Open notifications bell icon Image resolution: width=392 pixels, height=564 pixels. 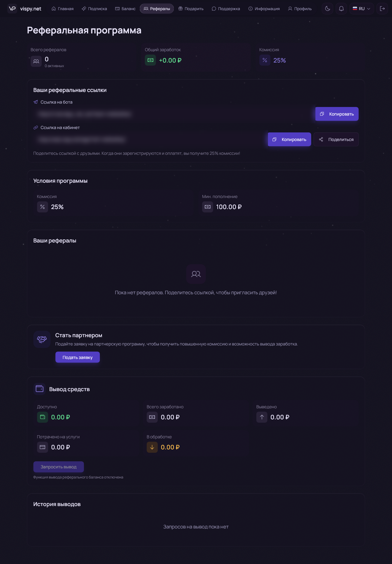click(x=341, y=9)
